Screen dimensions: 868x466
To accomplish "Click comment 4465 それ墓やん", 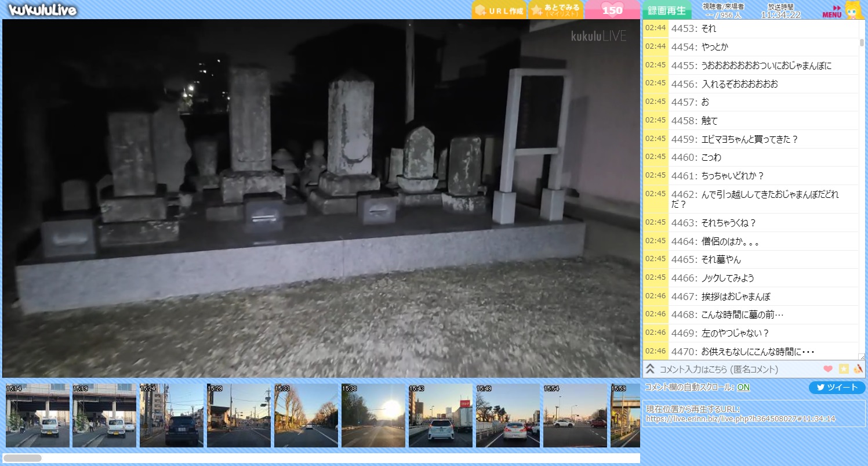I will [x=721, y=259].
